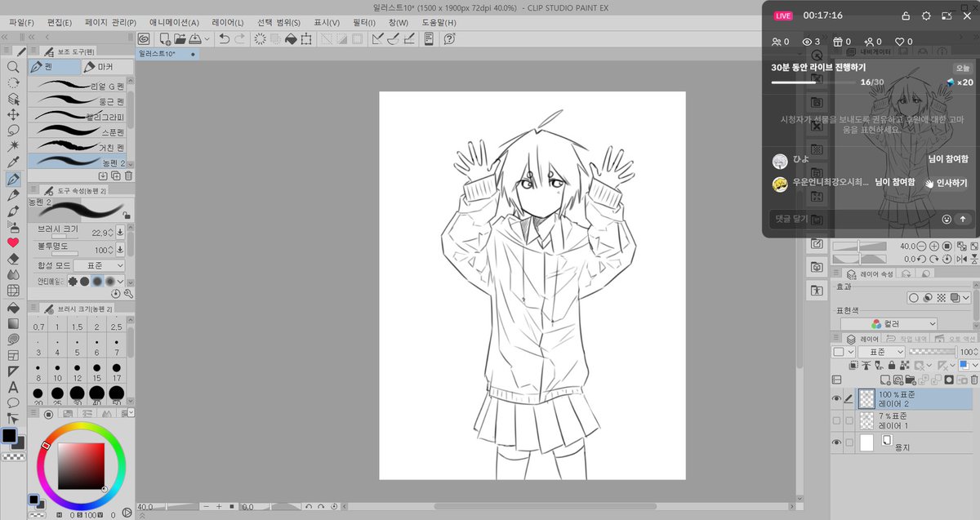Select the 스푼펜 brush preset
This screenshot has width=980, height=520.
pyautogui.click(x=78, y=131)
